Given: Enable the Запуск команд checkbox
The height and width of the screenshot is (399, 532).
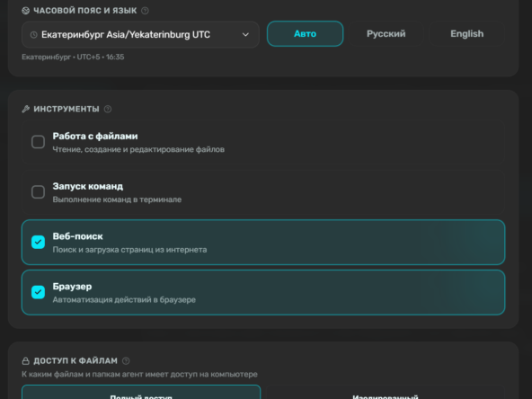Looking at the screenshot, I should point(38,192).
